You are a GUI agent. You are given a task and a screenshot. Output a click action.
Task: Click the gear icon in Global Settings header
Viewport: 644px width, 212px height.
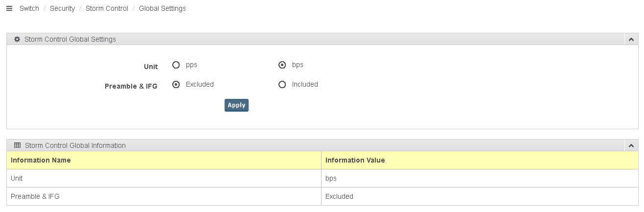point(17,39)
